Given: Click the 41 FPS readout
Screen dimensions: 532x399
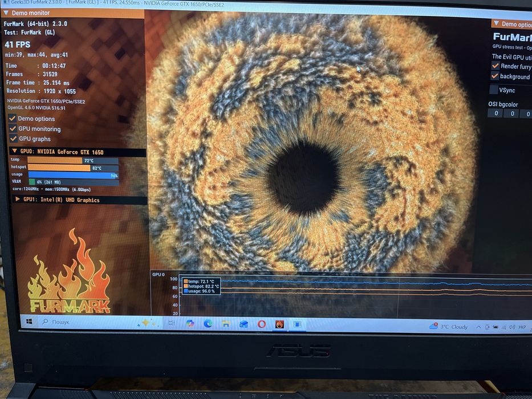Looking at the screenshot, I should (x=17, y=44).
